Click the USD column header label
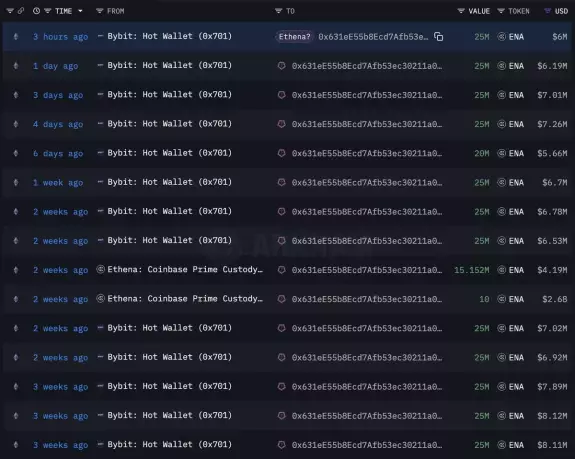This screenshot has height=459, width=575. point(561,11)
